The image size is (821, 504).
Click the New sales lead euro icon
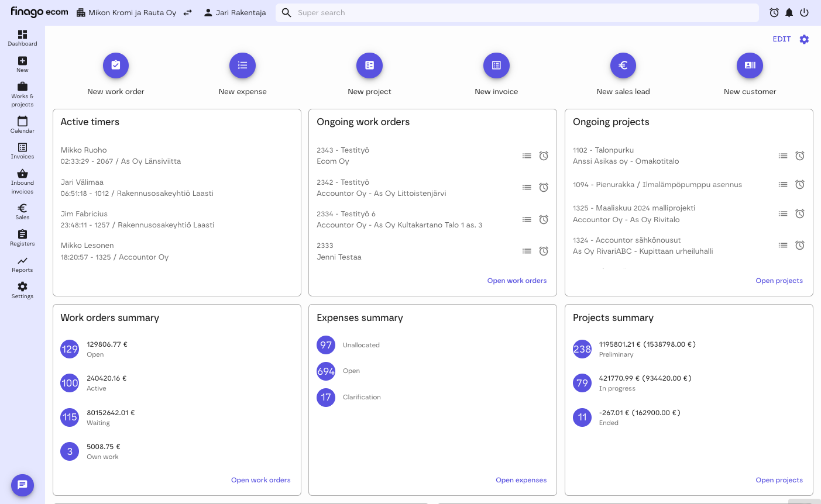(x=623, y=65)
